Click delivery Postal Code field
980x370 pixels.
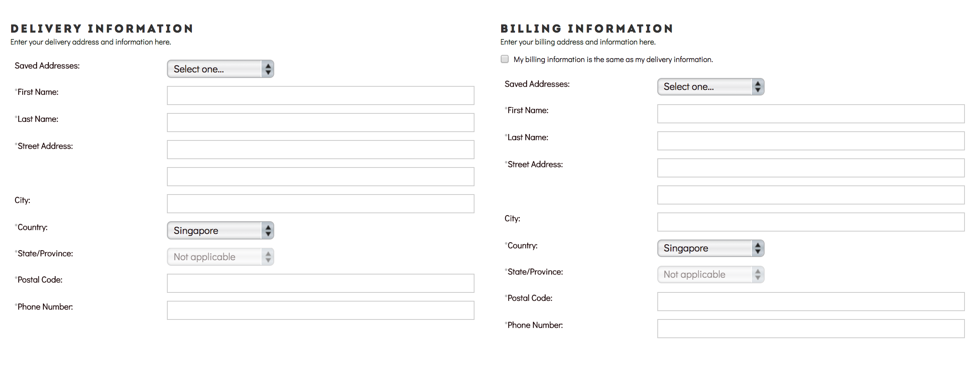click(321, 283)
